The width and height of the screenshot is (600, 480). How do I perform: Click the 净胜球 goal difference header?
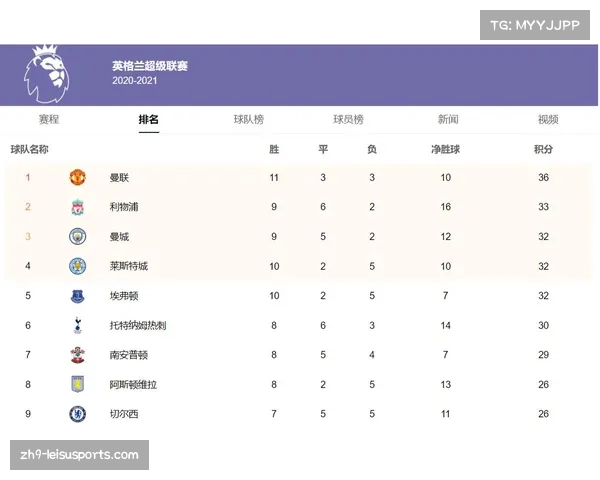point(445,149)
